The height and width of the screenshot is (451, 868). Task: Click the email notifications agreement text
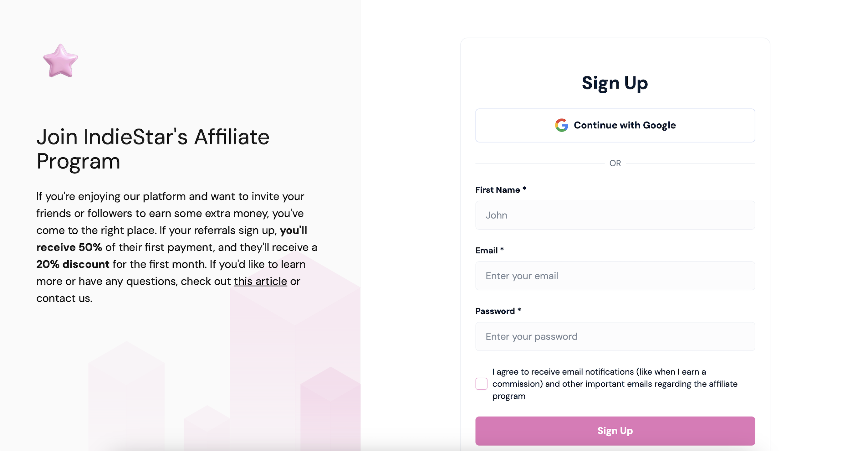pyautogui.click(x=615, y=384)
